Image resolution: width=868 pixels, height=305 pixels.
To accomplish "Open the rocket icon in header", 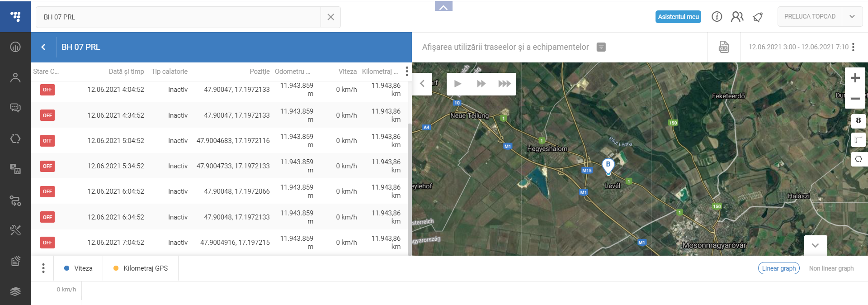I will (x=758, y=17).
